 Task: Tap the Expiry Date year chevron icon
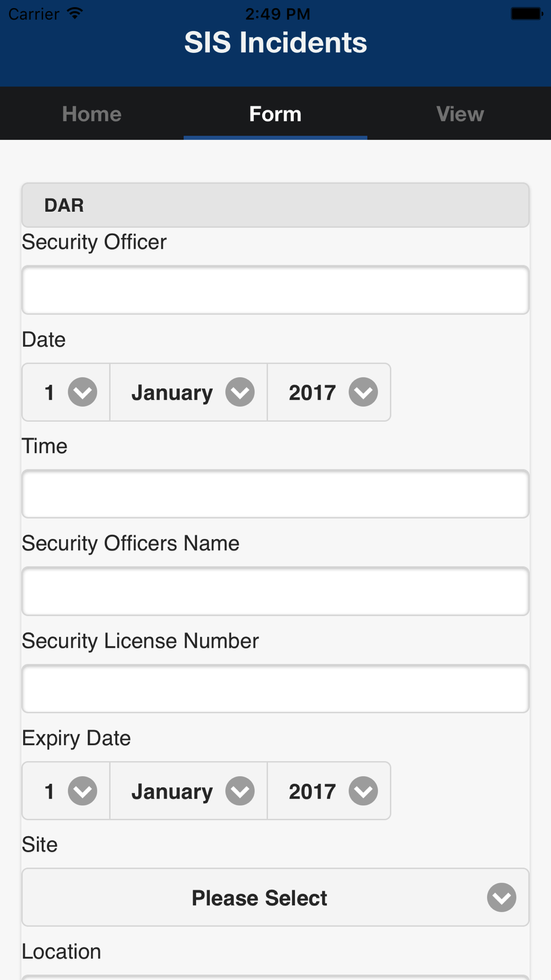[363, 791]
